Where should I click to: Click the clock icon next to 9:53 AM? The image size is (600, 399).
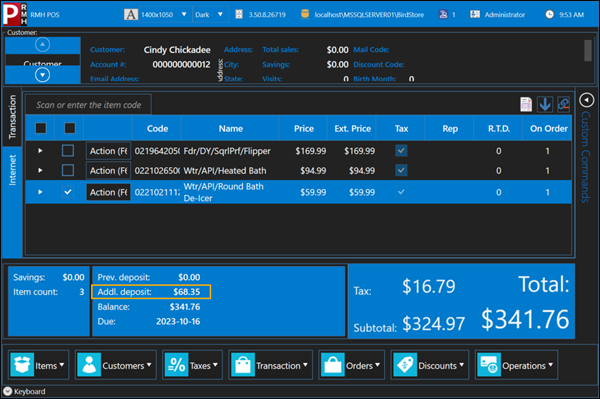tap(549, 15)
